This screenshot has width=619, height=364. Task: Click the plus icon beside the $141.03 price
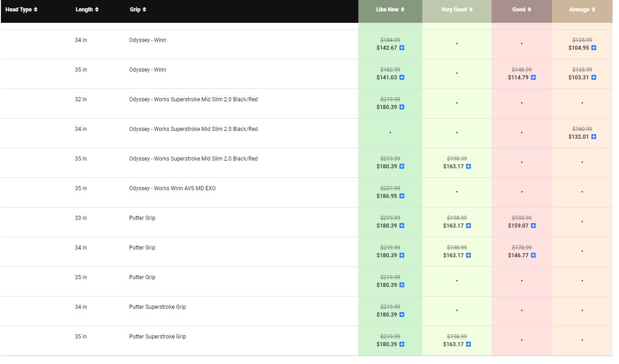coord(402,78)
